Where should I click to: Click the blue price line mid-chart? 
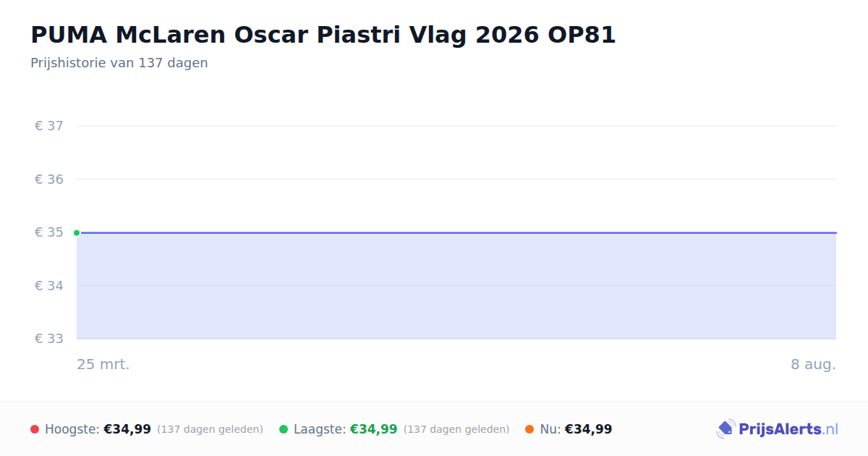click(x=456, y=233)
